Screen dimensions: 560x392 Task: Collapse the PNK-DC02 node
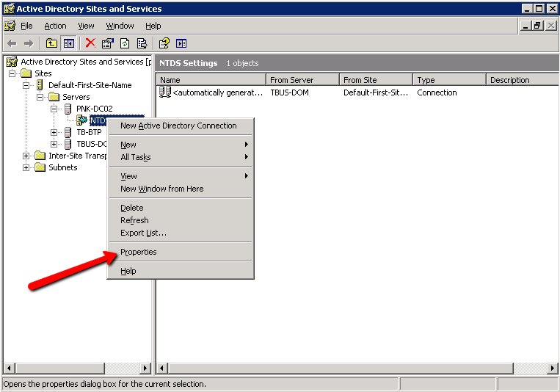(54, 109)
